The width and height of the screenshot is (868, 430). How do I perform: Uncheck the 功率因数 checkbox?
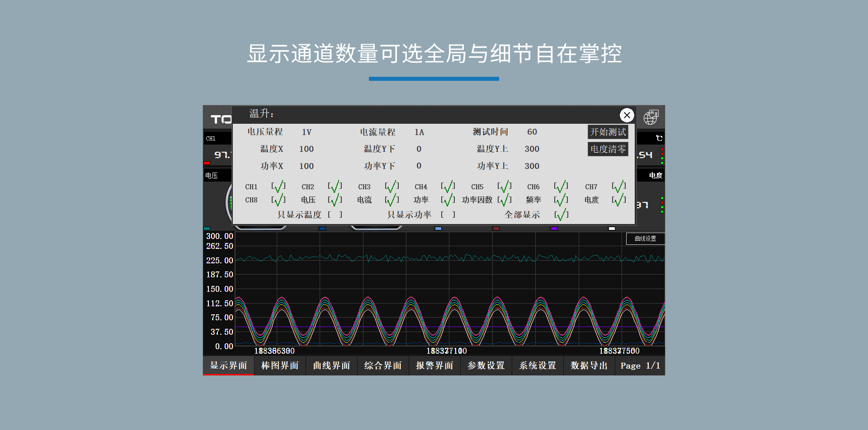(504, 199)
